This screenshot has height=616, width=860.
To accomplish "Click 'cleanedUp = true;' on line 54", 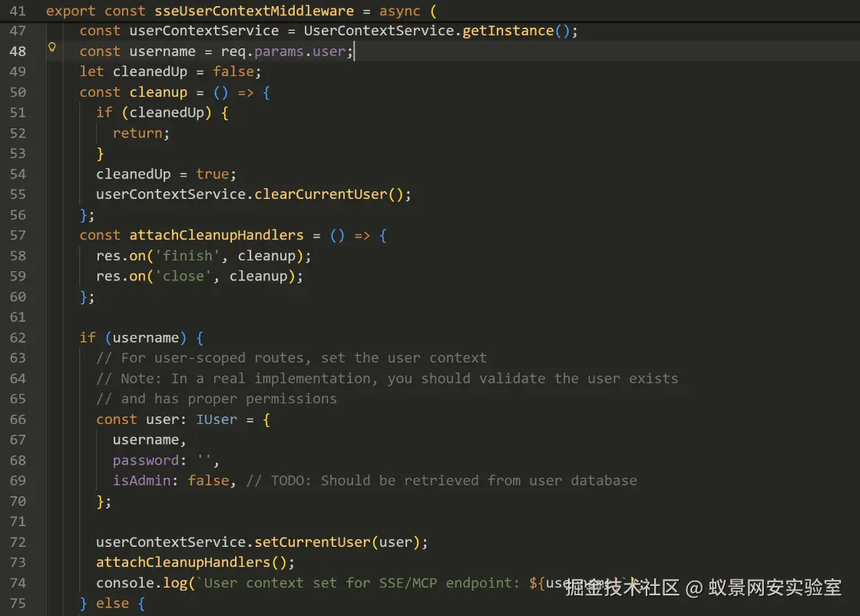I will point(166,174).
